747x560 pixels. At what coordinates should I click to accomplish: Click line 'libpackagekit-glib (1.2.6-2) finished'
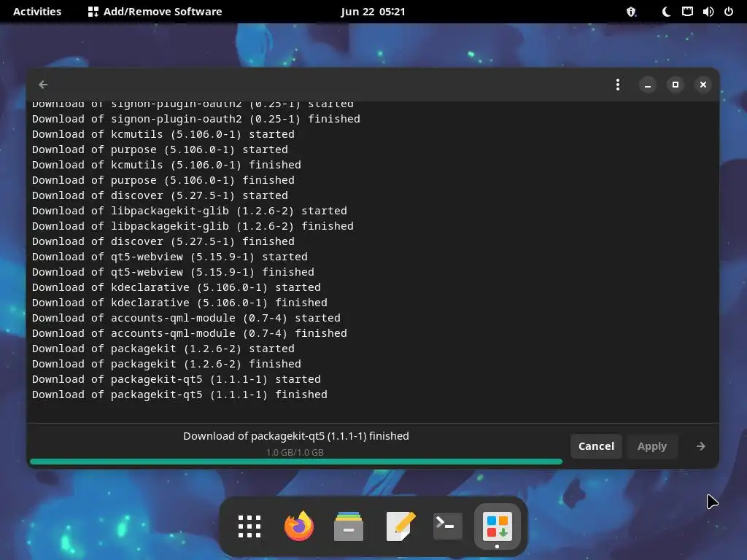pos(193,226)
